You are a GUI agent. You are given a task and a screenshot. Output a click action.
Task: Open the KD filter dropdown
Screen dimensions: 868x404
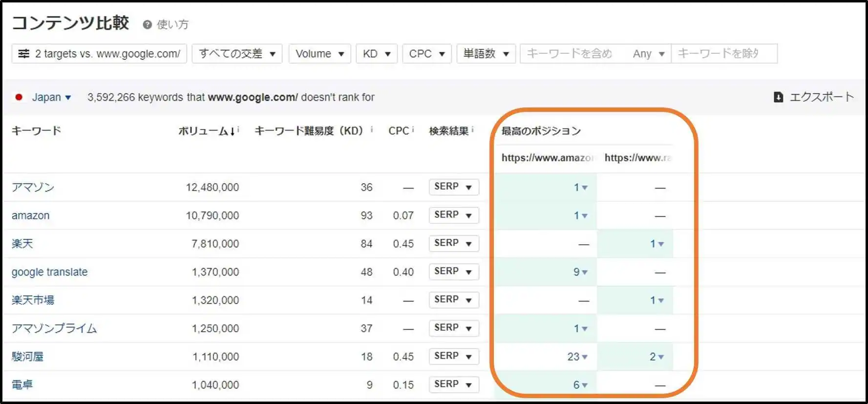pos(377,54)
